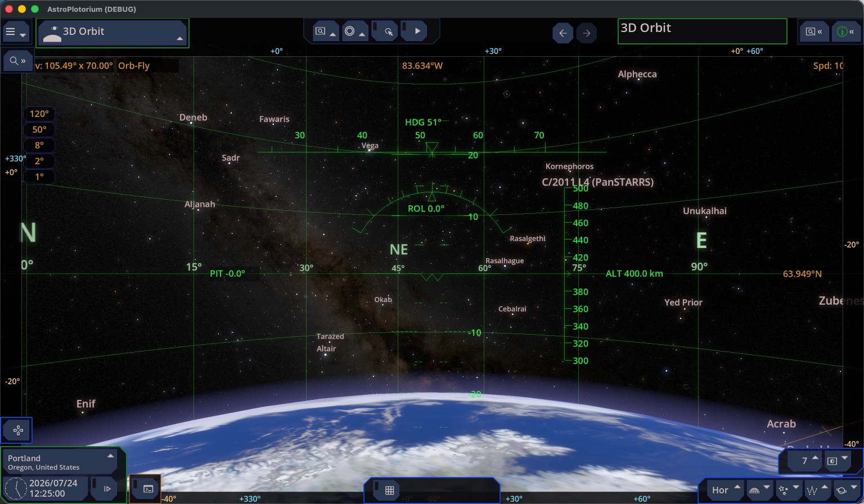Select the star label Unukalhai
The image size is (864, 504).
[x=704, y=211]
